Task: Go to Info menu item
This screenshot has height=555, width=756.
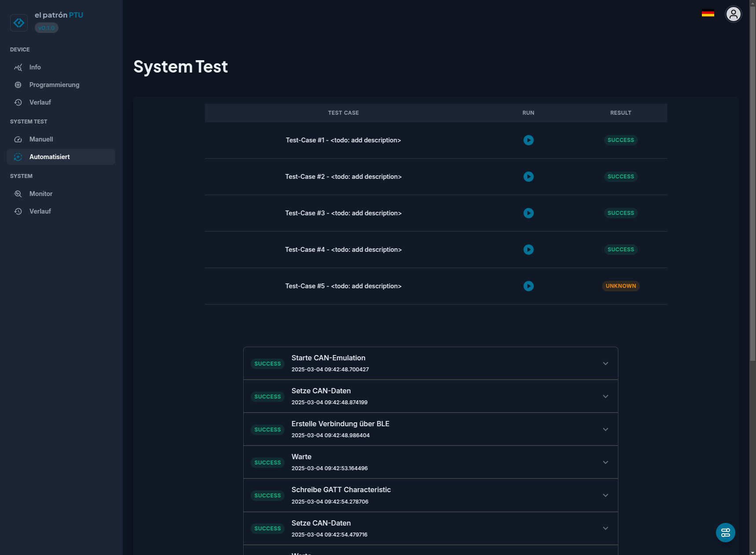Action: [61, 67]
